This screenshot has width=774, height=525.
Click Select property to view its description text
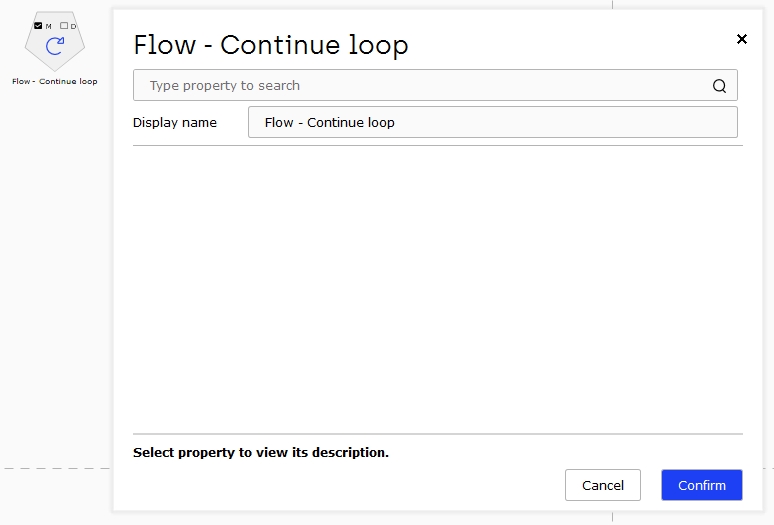[x=261, y=452]
